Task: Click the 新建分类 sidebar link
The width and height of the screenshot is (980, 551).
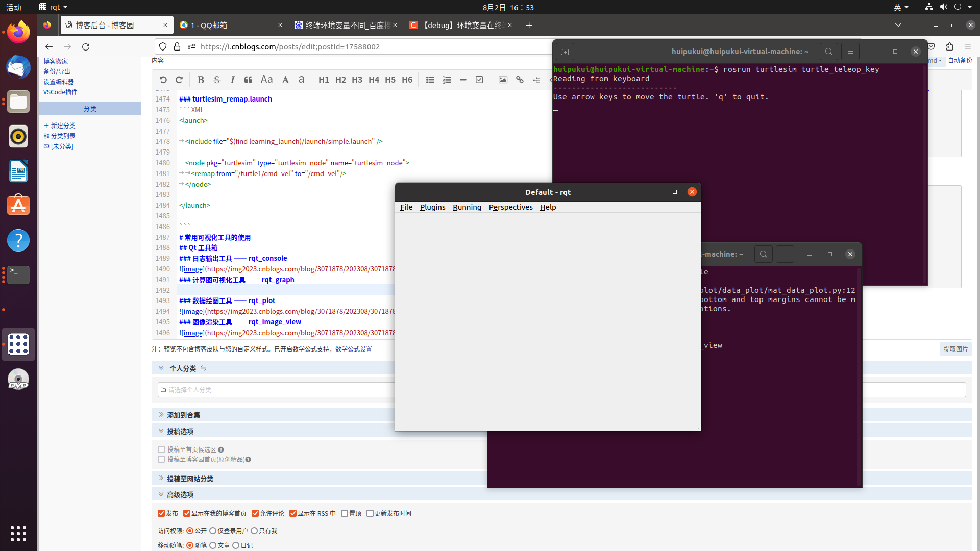Action: tap(62, 126)
